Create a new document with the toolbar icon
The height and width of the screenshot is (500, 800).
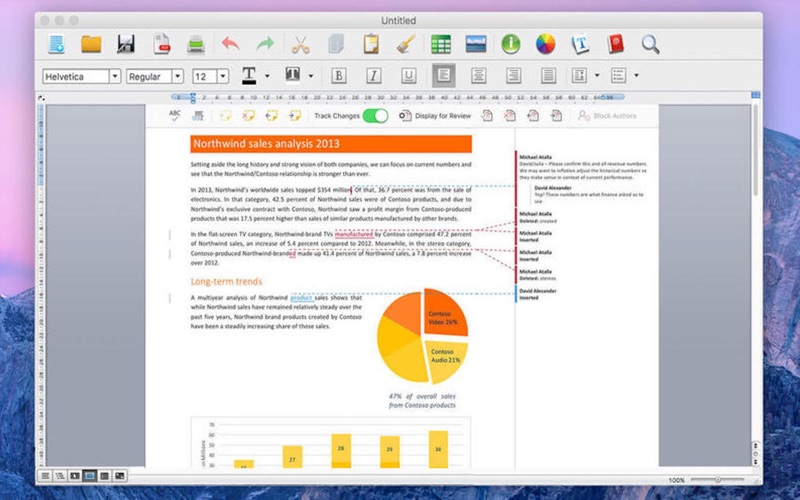(56, 44)
